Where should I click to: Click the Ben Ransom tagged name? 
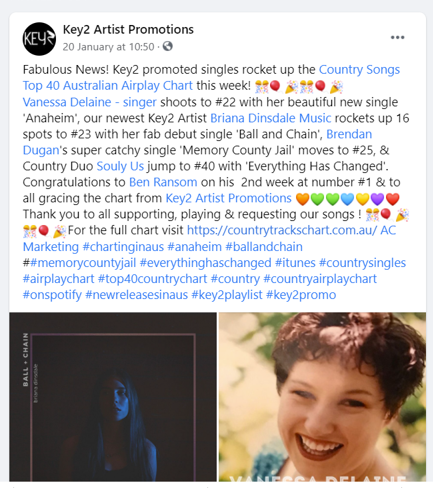[x=163, y=182]
